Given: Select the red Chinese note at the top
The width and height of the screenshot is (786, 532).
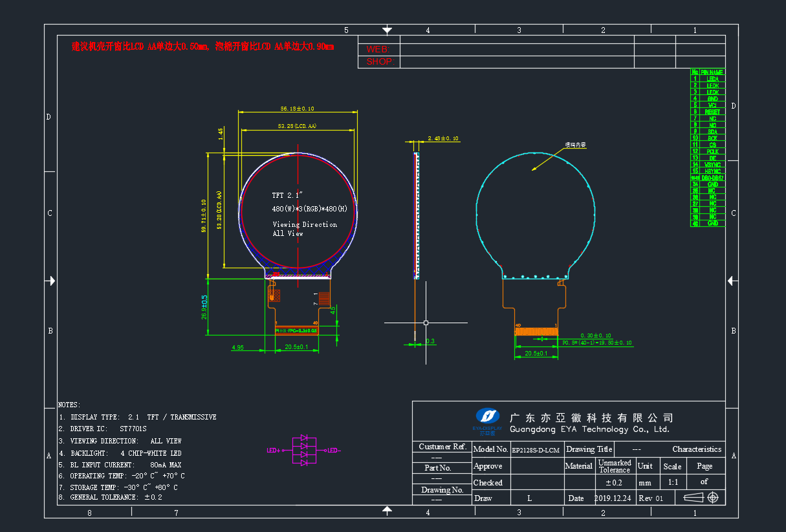Looking at the screenshot, I should point(202,47).
